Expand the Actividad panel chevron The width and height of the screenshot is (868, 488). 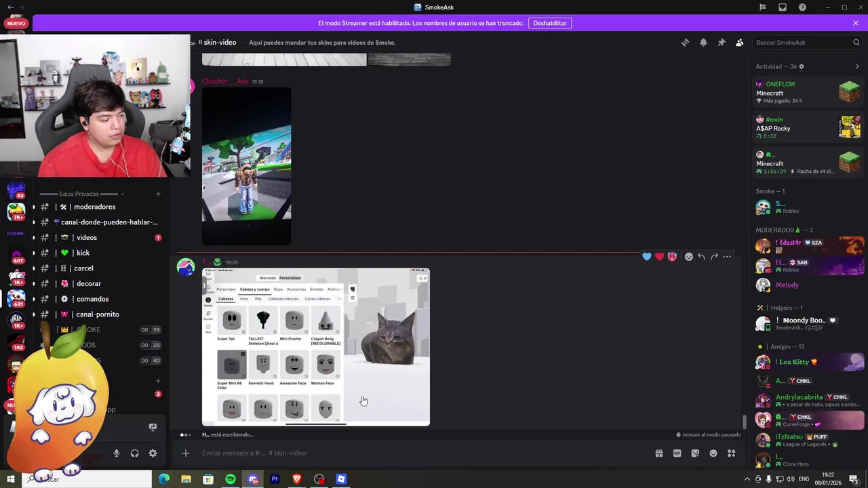tap(857, 66)
